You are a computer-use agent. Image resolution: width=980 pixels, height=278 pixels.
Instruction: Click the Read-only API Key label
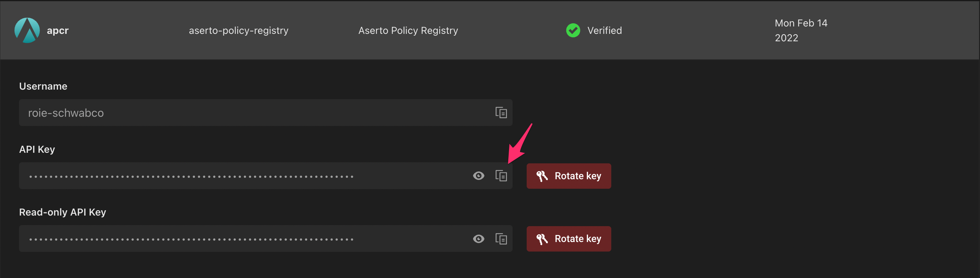63,212
